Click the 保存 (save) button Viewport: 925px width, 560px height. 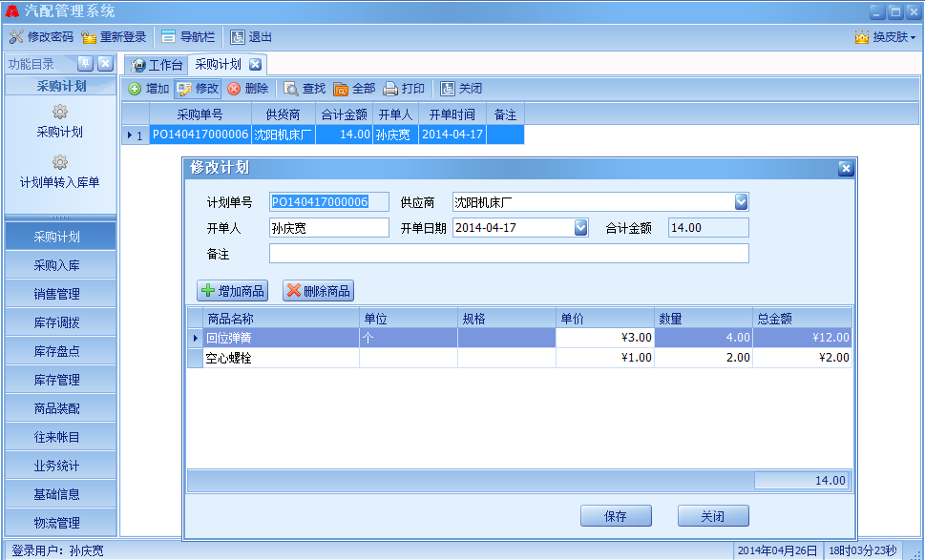tap(616, 516)
